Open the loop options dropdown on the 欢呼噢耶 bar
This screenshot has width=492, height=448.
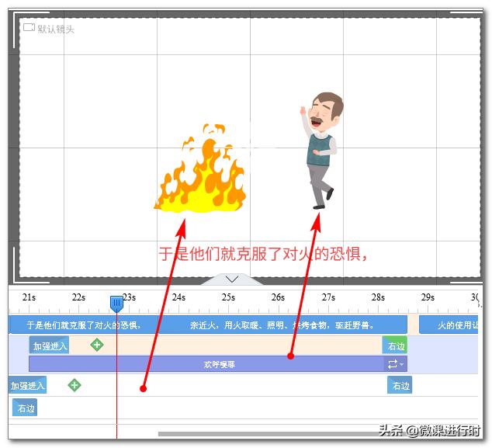396,364
